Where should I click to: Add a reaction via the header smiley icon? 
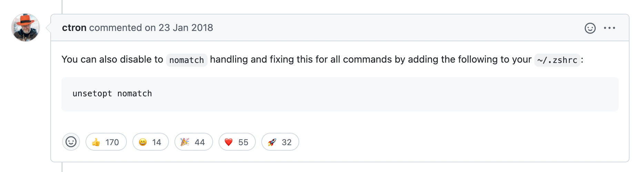(x=590, y=28)
